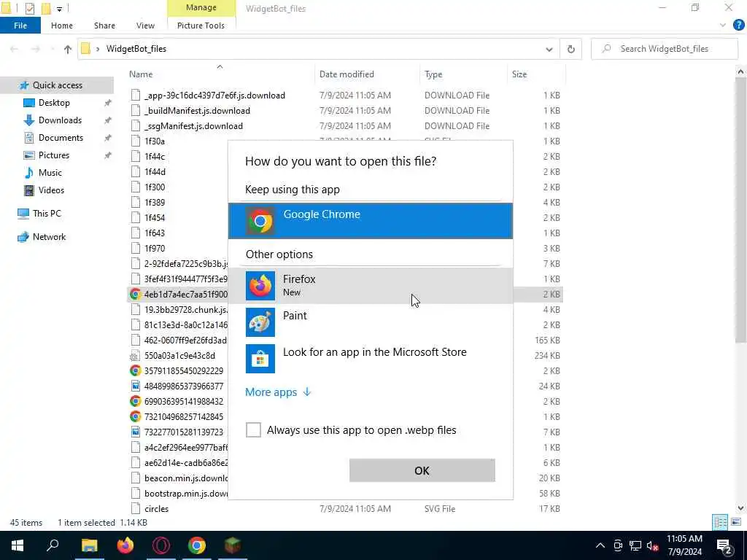
Task: Open File Explorer from the taskbar
Action: (89, 545)
